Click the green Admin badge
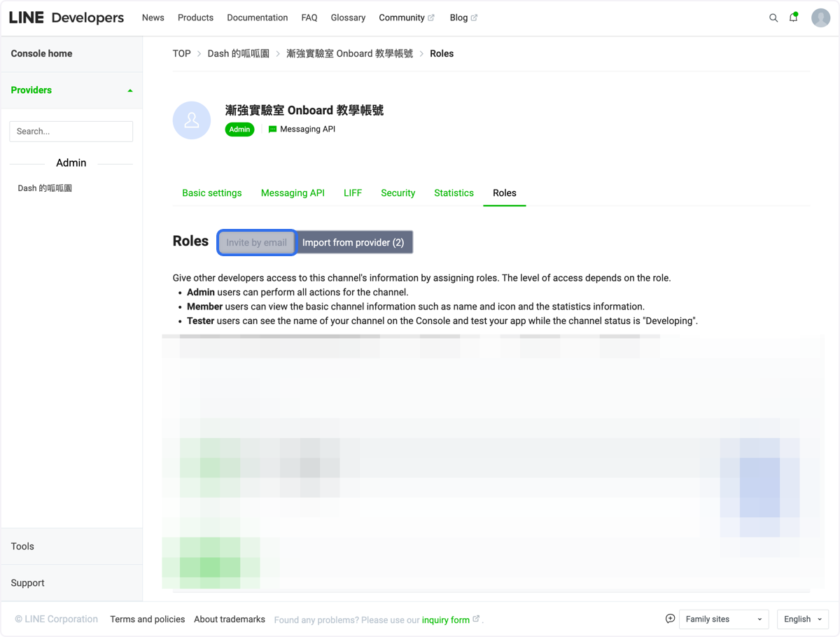This screenshot has width=840, height=637. (x=239, y=129)
